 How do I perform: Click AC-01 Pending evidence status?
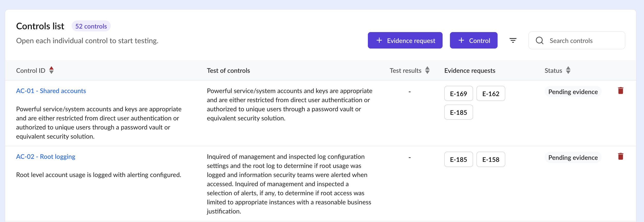coord(573,92)
